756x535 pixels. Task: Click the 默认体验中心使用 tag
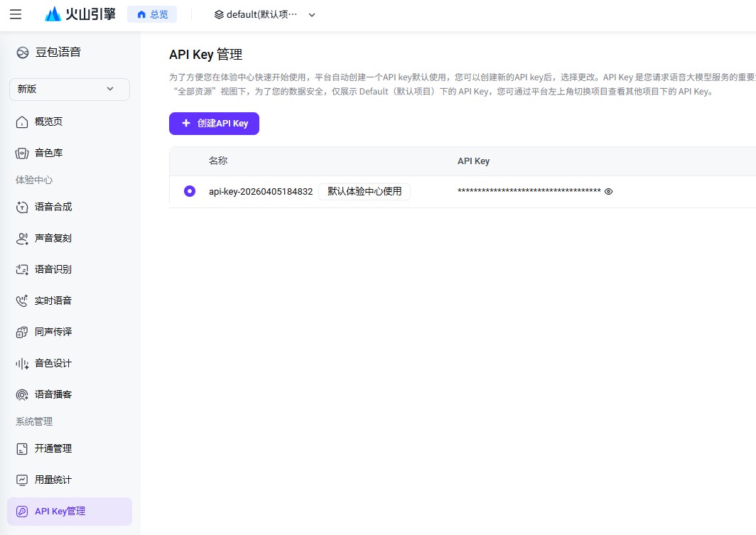tap(364, 191)
